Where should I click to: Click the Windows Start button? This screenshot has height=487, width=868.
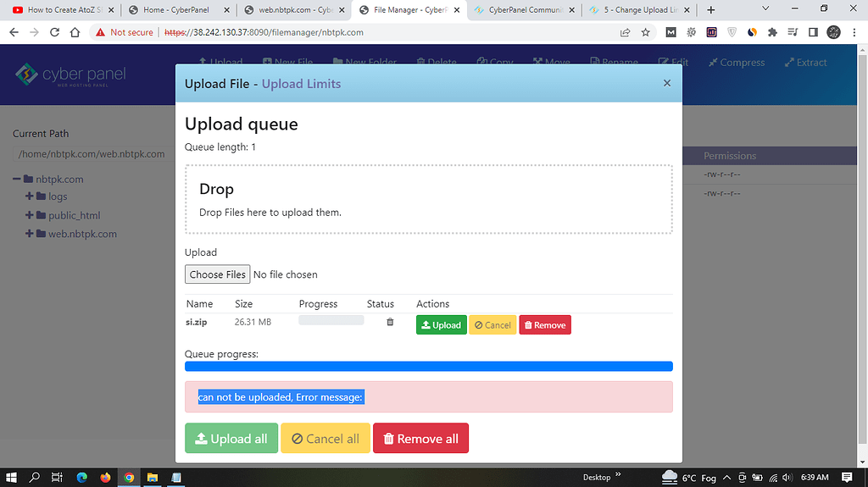coord(12,477)
